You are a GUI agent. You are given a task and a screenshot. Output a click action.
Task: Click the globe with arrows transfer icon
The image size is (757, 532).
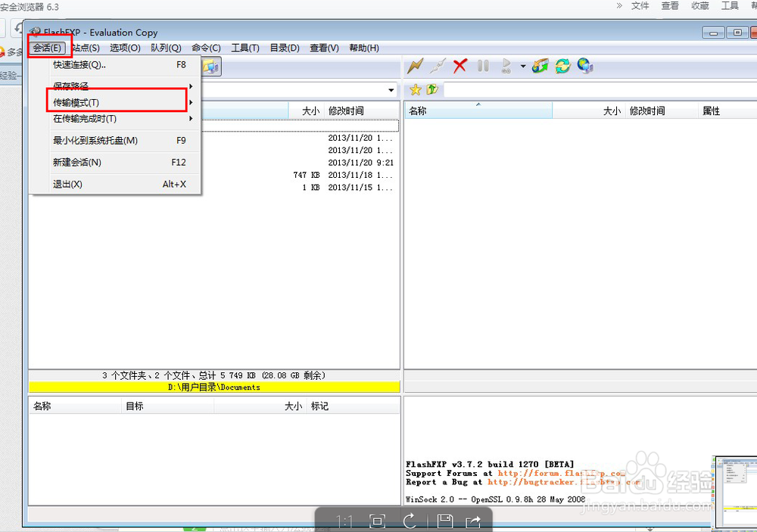[x=540, y=66]
